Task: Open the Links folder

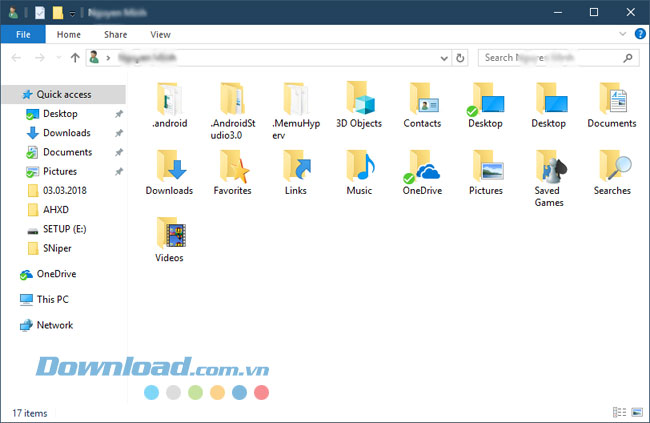Action: tap(296, 173)
